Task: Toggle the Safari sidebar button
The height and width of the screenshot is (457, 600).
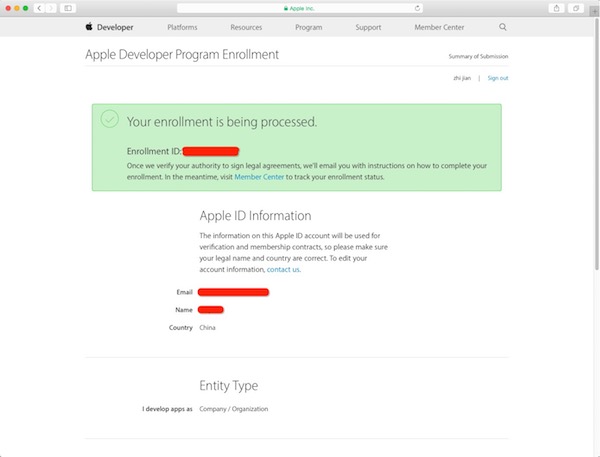Action: [68, 8]
